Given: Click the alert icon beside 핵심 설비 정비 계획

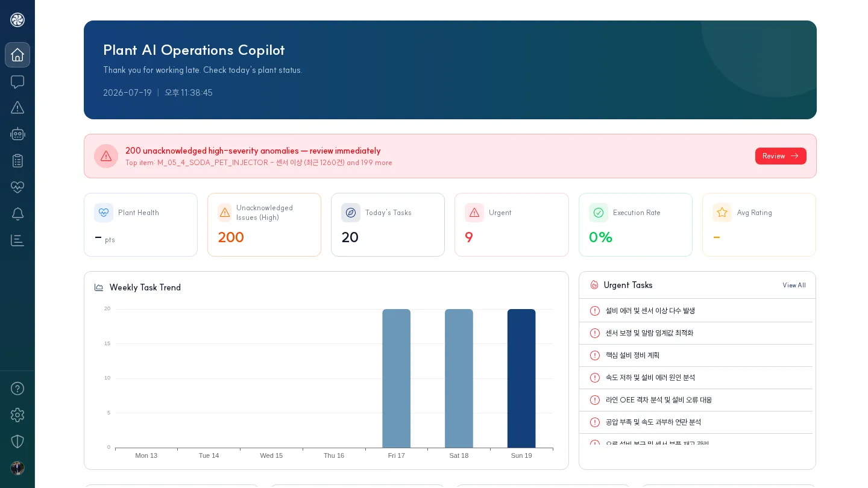Looking at the screenshot, I should click(595, 355).
